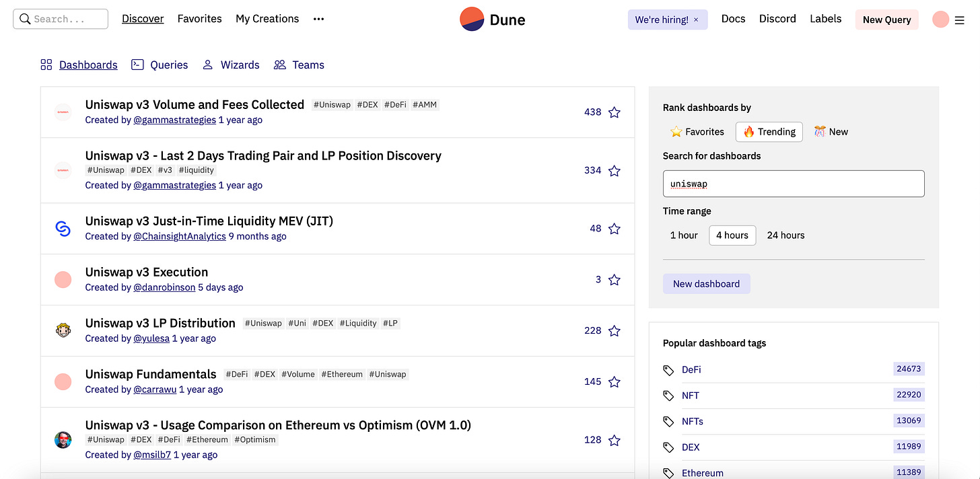Open the Uniswap v3 Execution dashboard title

pyautogui.click(x=147, y=272)
